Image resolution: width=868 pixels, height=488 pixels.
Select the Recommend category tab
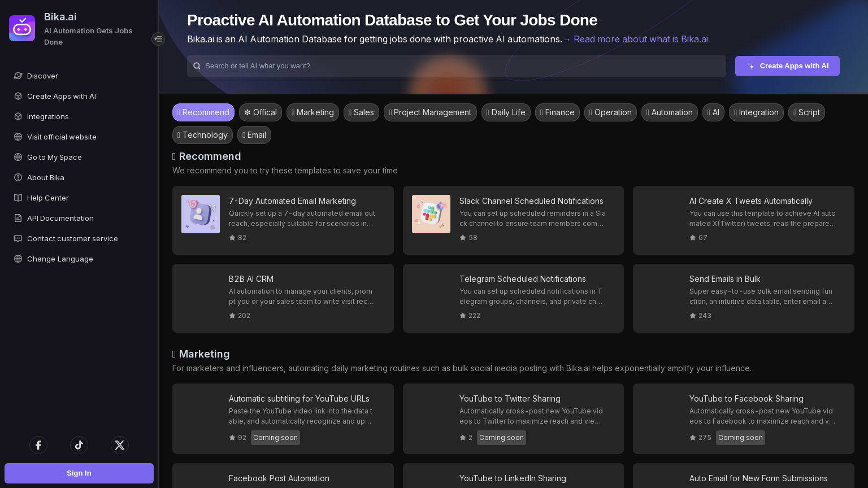tap(203, 112)
